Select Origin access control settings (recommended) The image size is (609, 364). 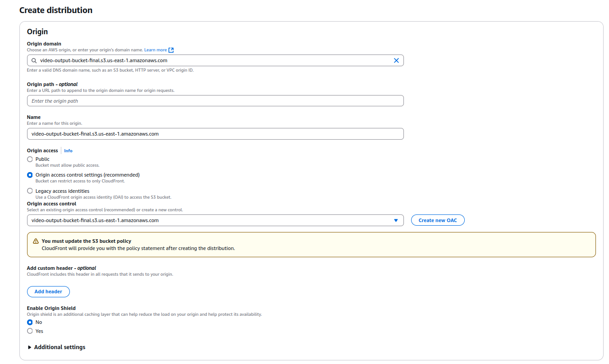[x=30, y=175]
